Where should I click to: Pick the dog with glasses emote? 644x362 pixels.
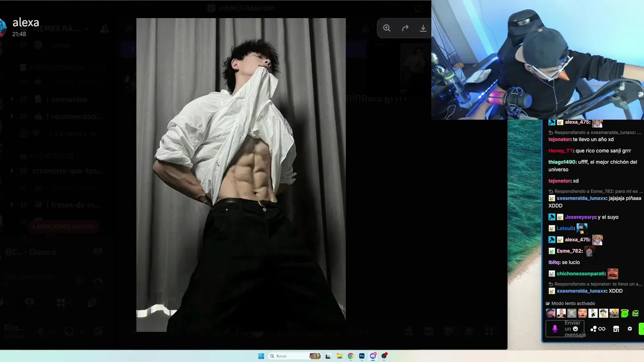614,313
